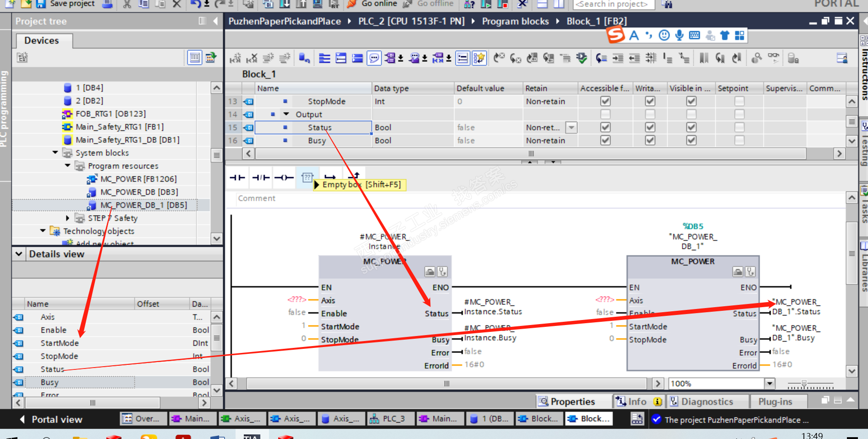Click the compile check icon in editor toolbar
868x439 pixels.
(582, 58)
